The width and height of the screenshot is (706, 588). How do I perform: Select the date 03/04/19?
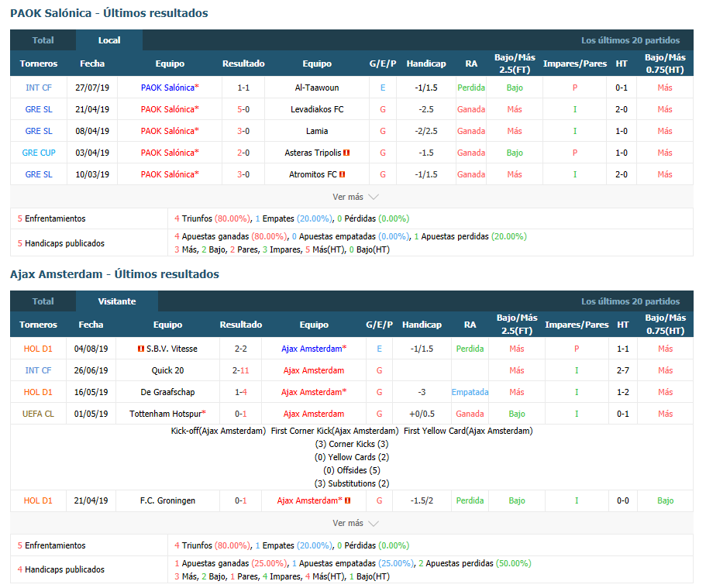[x=92, y=153]
